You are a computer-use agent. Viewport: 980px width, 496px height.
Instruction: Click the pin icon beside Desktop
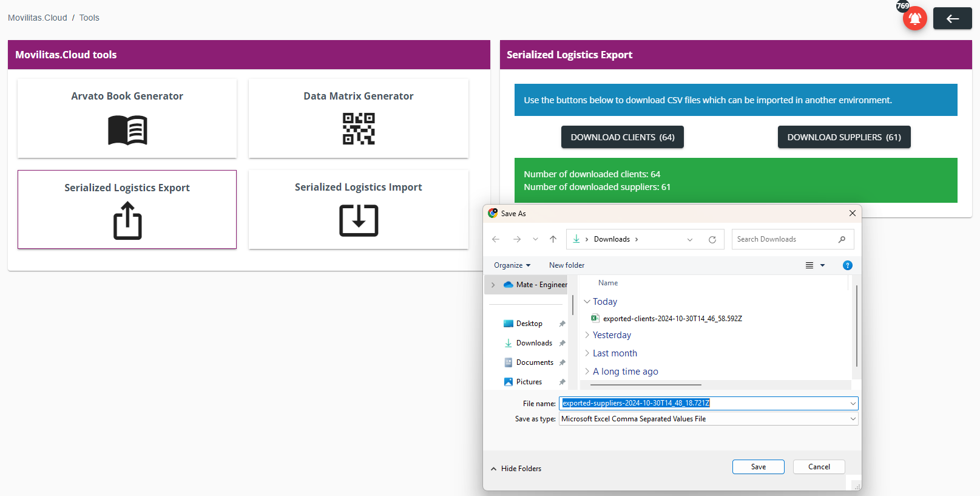[562, 324]
